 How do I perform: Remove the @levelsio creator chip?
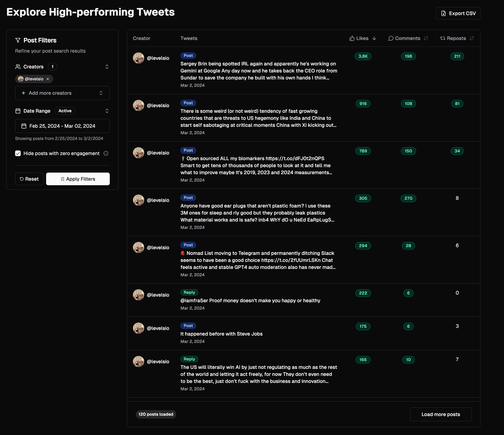[48, 79]
